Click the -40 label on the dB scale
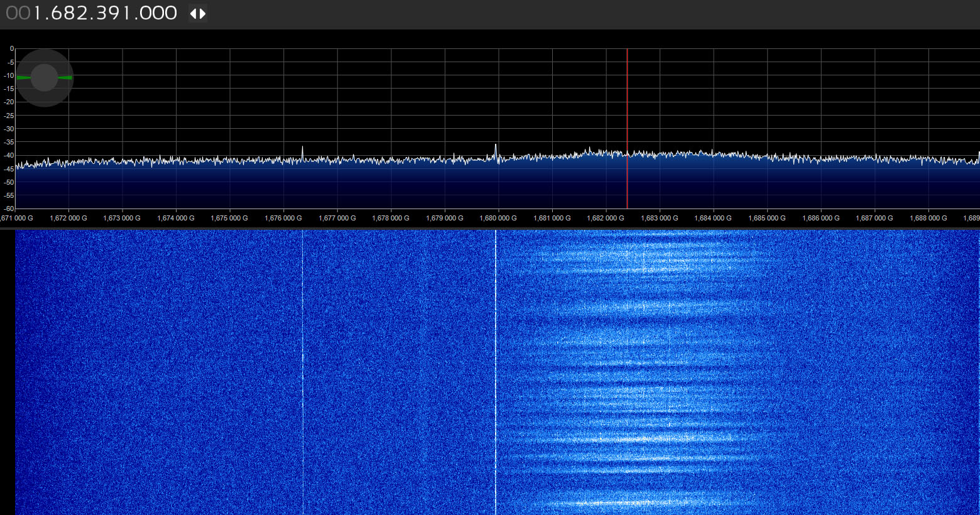The image size is (980, 515). click(x=9, y=155)
